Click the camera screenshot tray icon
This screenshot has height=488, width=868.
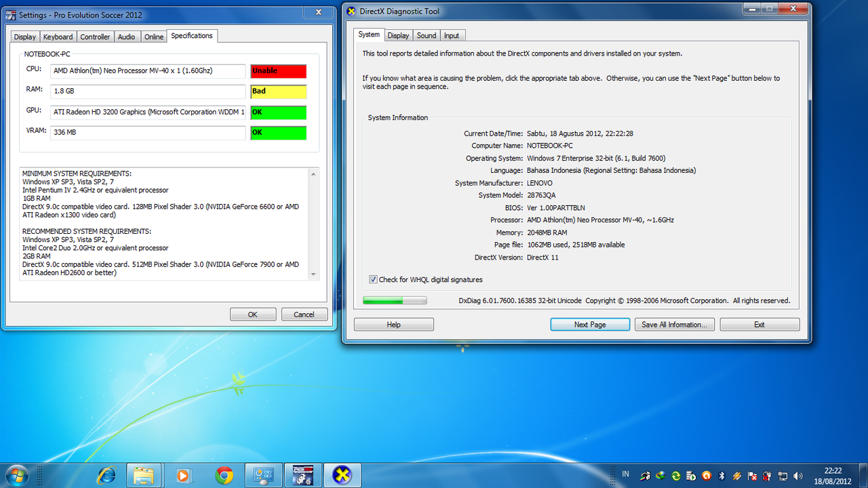point(646,476)
